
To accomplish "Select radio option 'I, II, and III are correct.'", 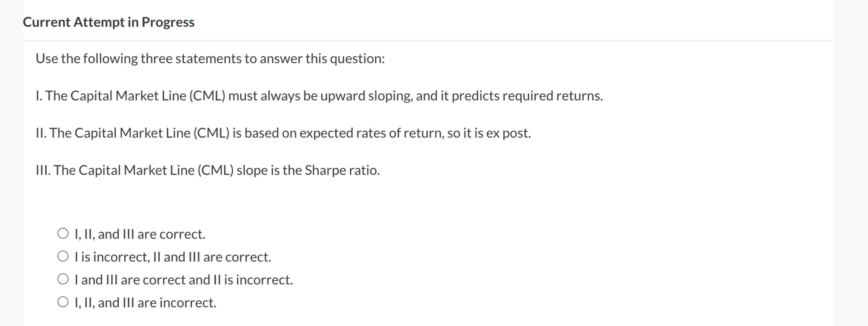I will coord(139,234).
